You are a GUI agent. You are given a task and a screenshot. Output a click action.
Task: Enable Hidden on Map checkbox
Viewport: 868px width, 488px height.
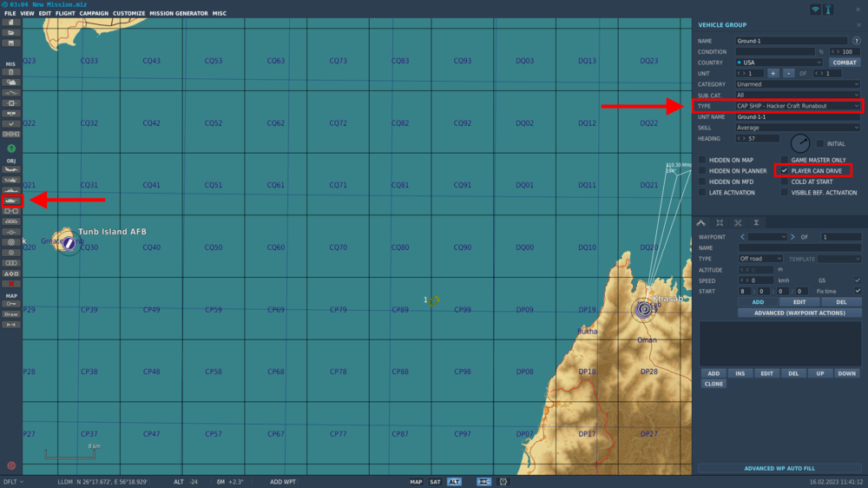tap(702, 160)
